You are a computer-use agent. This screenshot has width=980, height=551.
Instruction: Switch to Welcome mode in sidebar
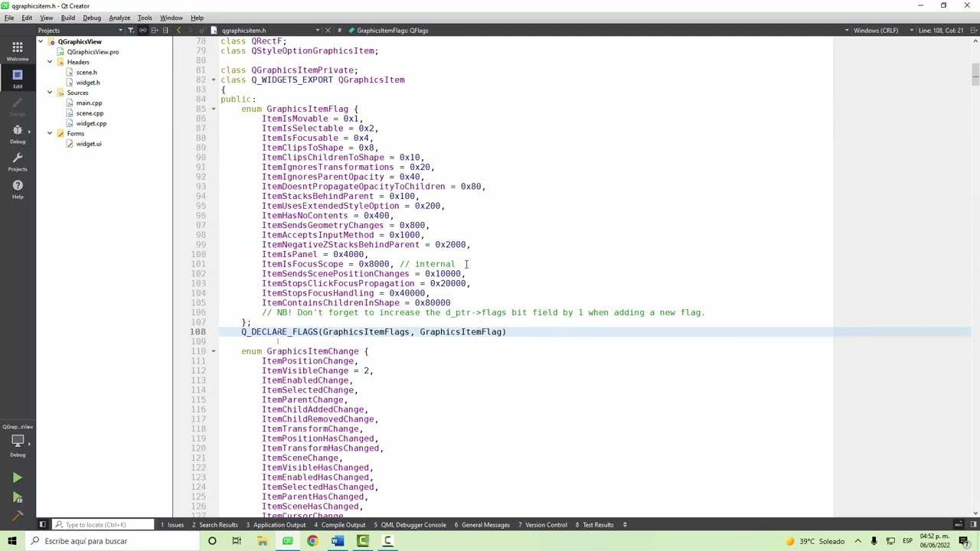click(17, 51)
